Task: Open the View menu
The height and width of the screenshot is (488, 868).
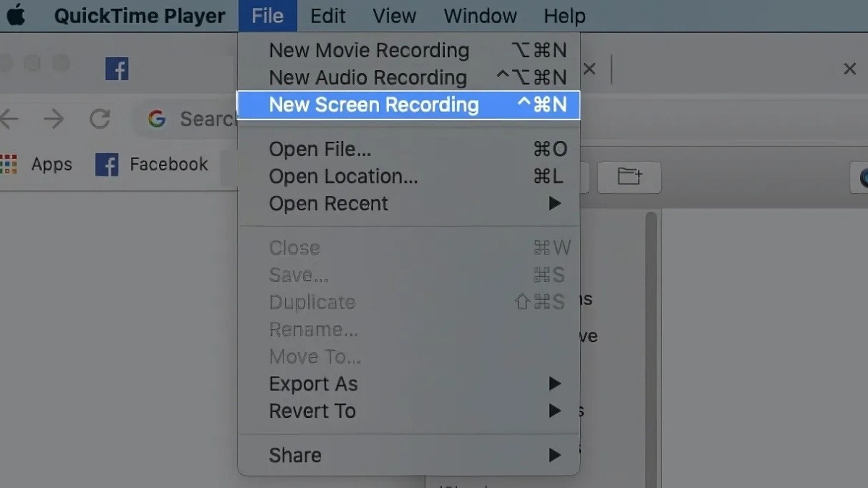Action: pos(394,16)
